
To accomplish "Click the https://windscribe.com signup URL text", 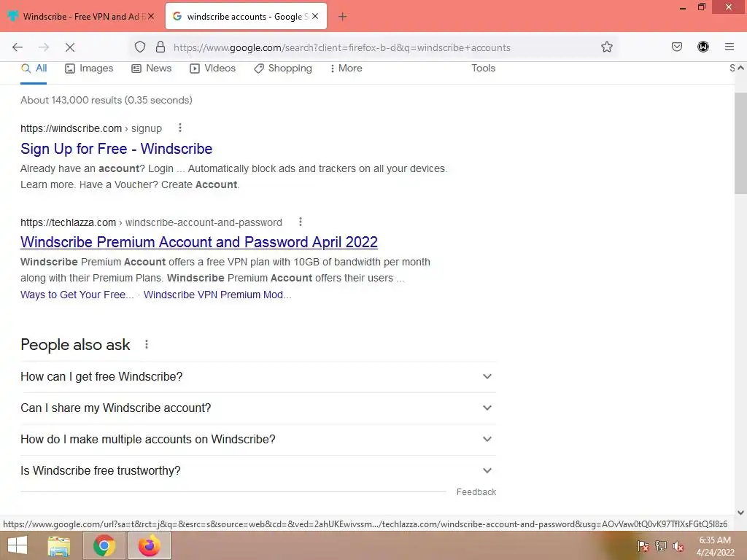I will pyautogui.click(x=91, y=128).
